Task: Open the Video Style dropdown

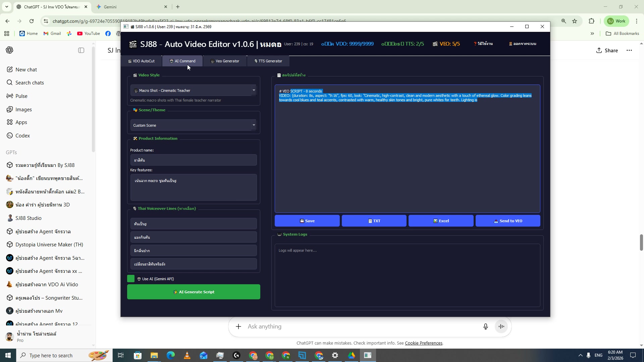Action: [194, 90]
